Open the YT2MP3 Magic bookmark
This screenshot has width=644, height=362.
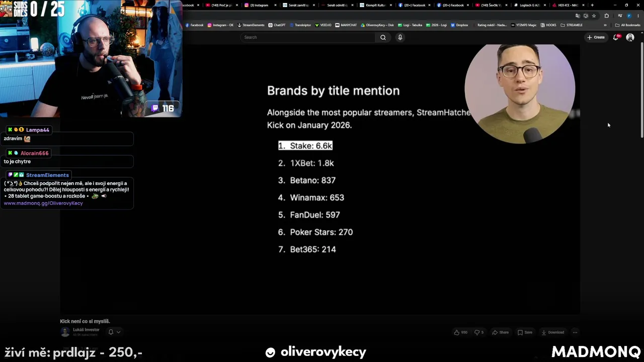click(x=524, y=25)
